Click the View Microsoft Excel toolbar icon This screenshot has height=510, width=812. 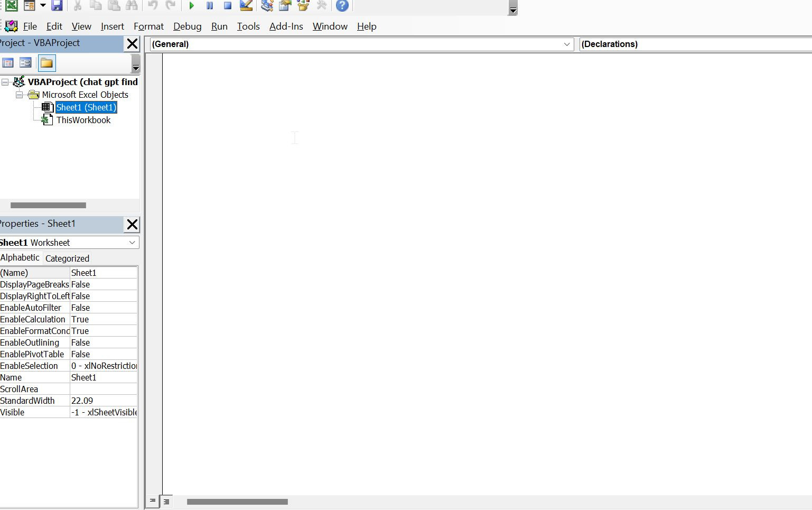[x=11, y=6]
